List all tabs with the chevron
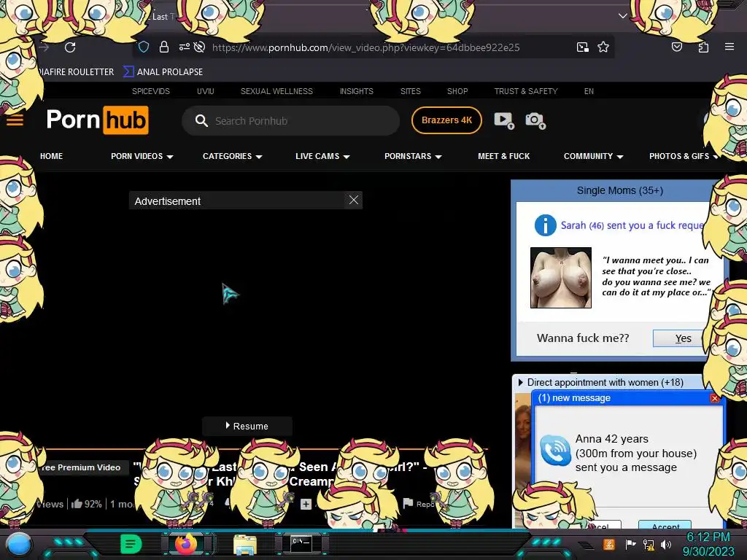Image resolution: width=747 pixels, height=560 pixels. 623,16
